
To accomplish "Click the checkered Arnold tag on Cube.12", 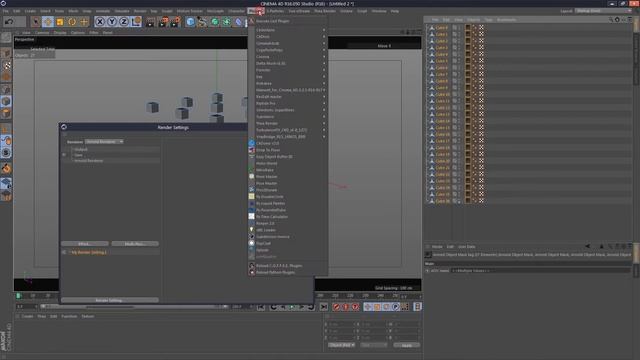I will coord(481,108).
